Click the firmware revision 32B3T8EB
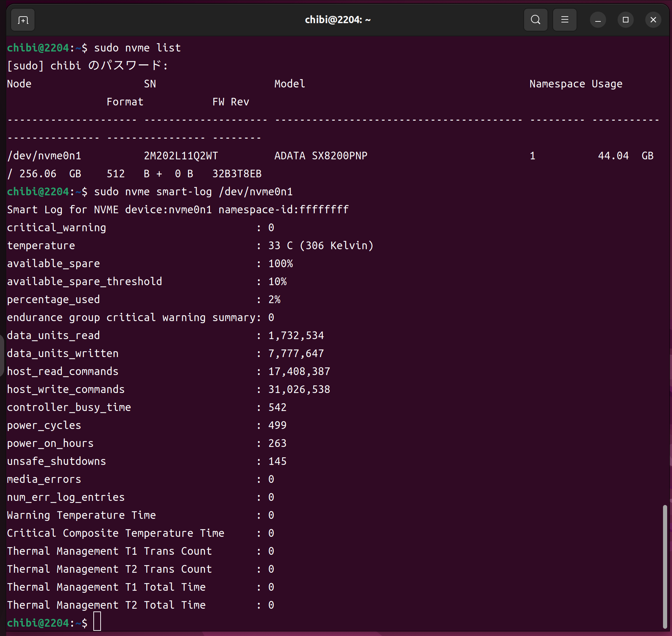This screenshot has height=636, width=672. [x=237, y=174]
